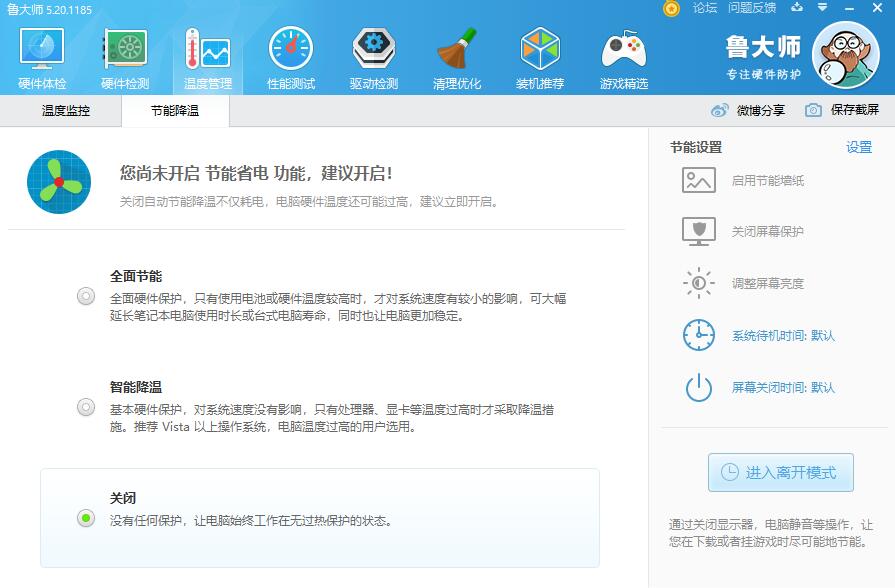Open the 硬件体检 hardware checkup icon
The height and width of the screenshot is (588, 895).
(x=42, y=49)
